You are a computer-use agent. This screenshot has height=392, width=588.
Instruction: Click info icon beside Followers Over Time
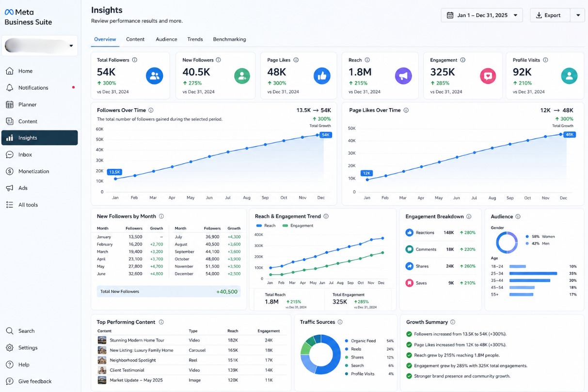[151, 110]
